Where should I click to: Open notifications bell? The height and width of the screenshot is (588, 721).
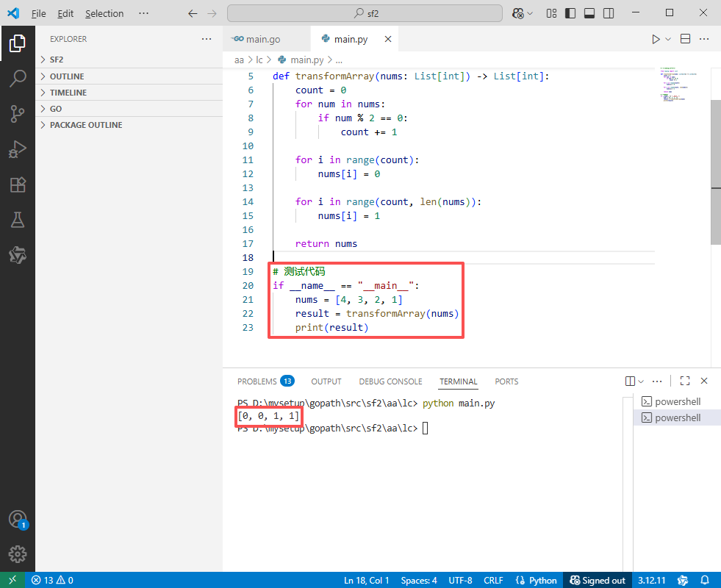(x=704, y=580)
